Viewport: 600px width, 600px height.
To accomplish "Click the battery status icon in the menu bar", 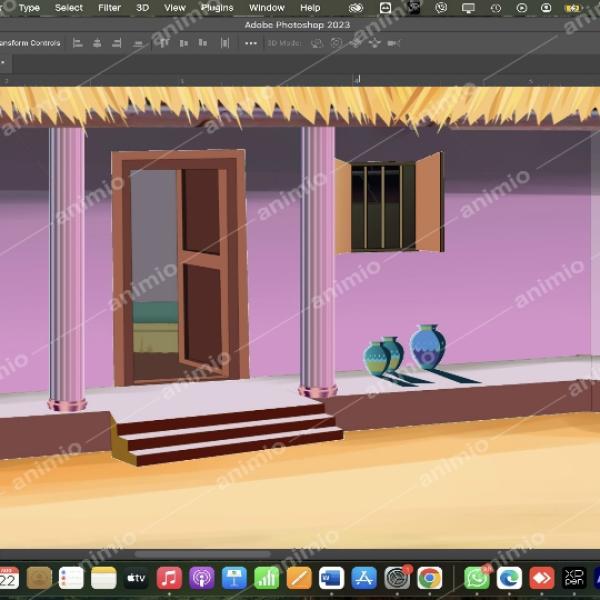I will [573, 8].
